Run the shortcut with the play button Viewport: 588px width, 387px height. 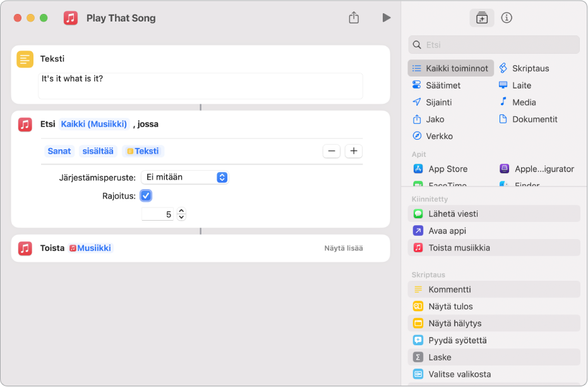click(x=387, y=18)
